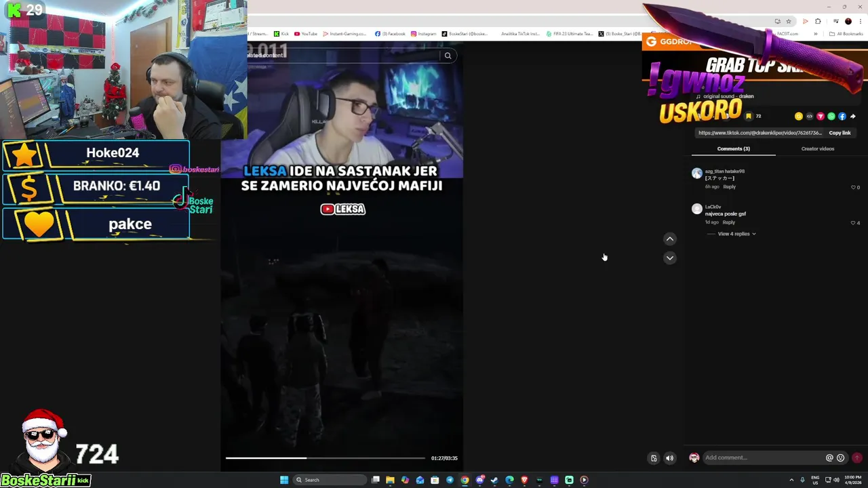Viewport: 868px width, 488px height.
Task: Open the taskbar clock and date
Action: (853, 480)
